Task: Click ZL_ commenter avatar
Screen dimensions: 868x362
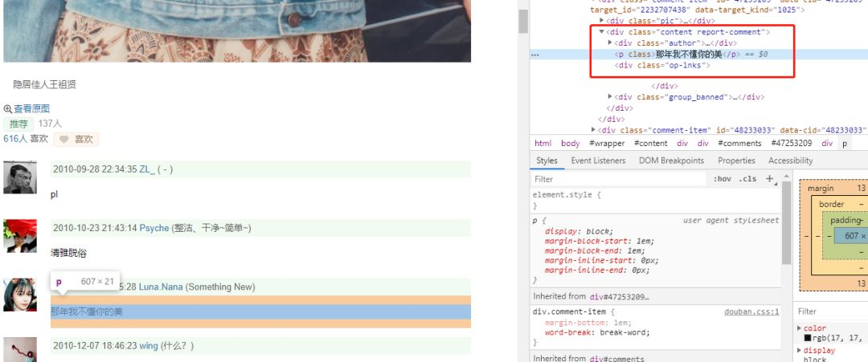Action: click(x=20, y=177)
